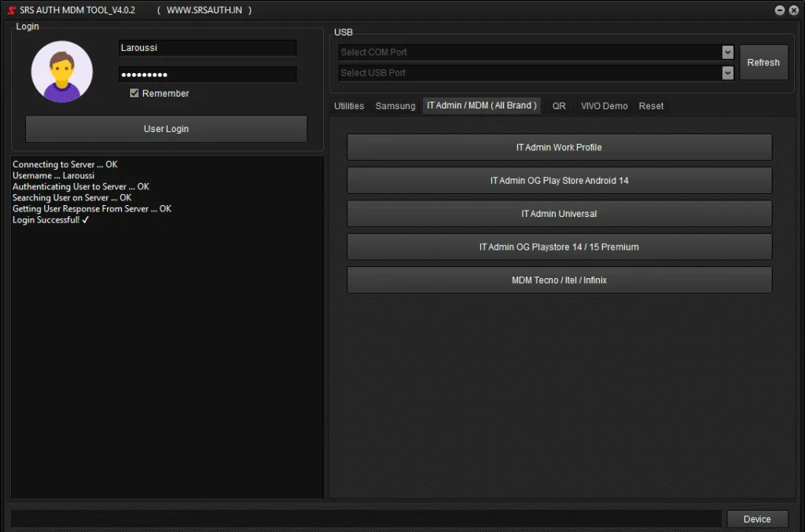The width and height of the screenshot is (805, 532).
Task: Click 'Username ... Laroussi' log line
Action: (53, 176)
